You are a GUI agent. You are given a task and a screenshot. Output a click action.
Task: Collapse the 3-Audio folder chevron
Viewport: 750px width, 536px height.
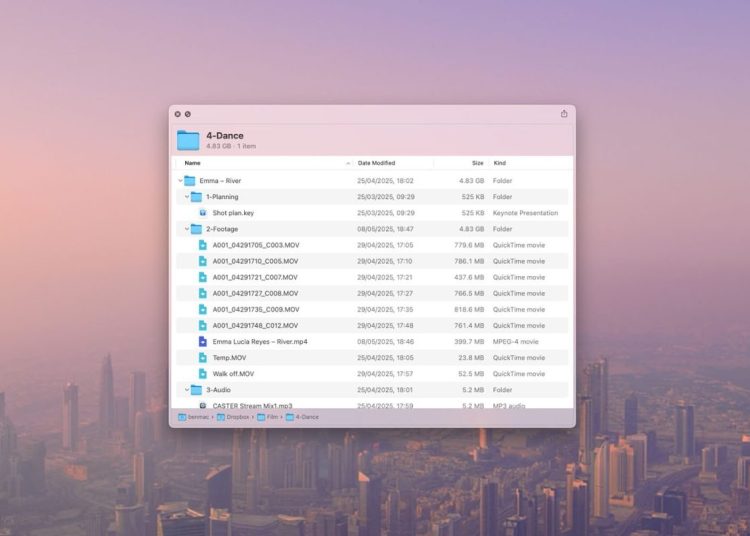(187, 390)
